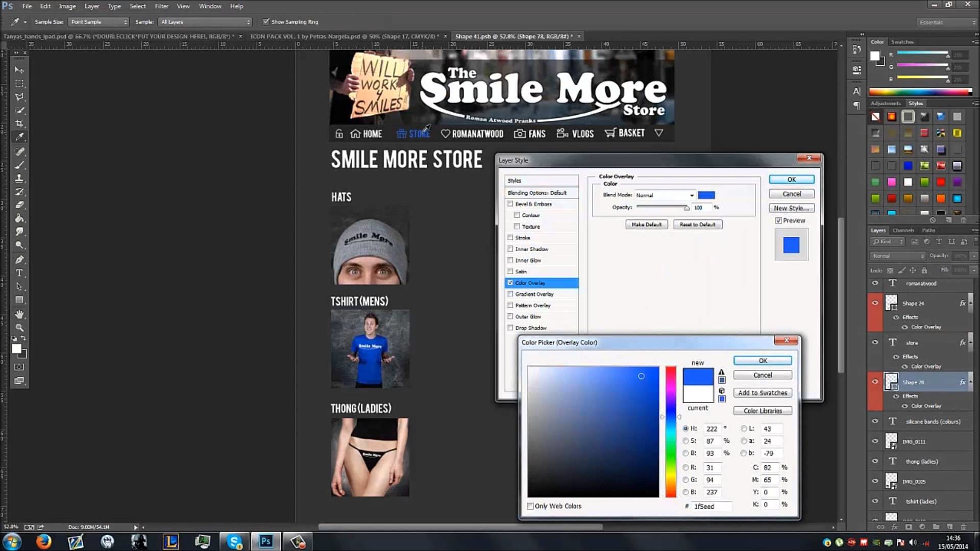Select the Rectangle shape tool

point(19,300)
